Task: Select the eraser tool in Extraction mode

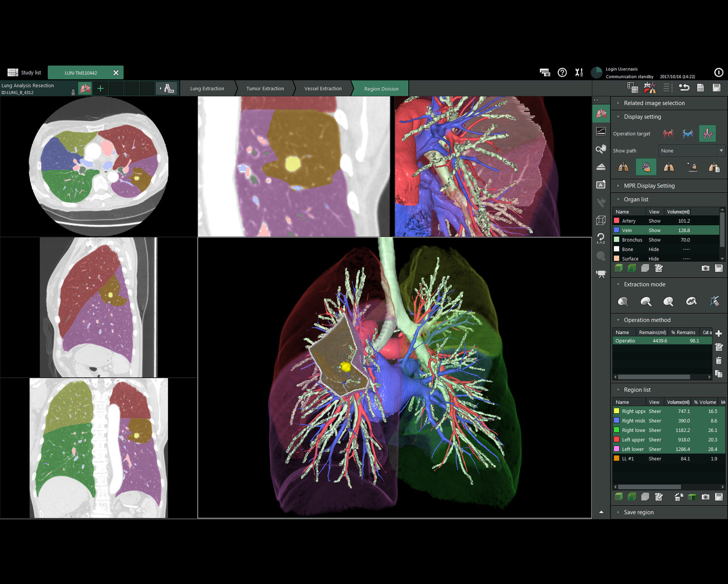Action: (714, 302)
